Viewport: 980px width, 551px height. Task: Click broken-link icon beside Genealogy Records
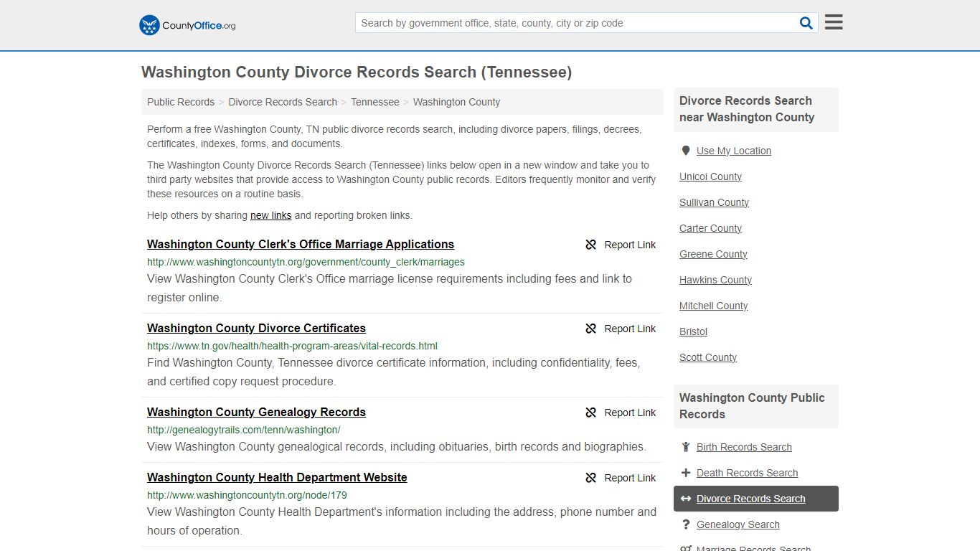tap(591, 413)
